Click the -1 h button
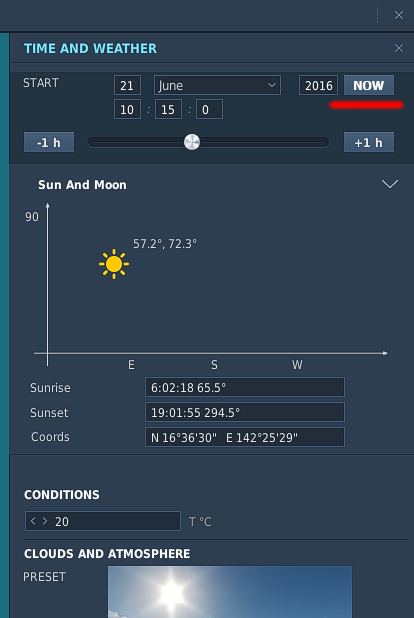Viewport: 414px width, 618px height. pos(49,142)
